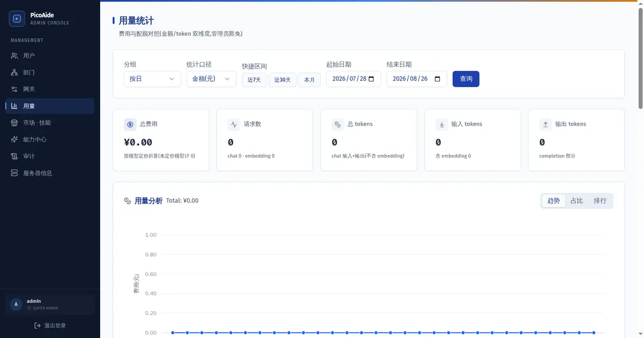Click the 总费用 currency icon
644x338 pixels.
(130, 125)
